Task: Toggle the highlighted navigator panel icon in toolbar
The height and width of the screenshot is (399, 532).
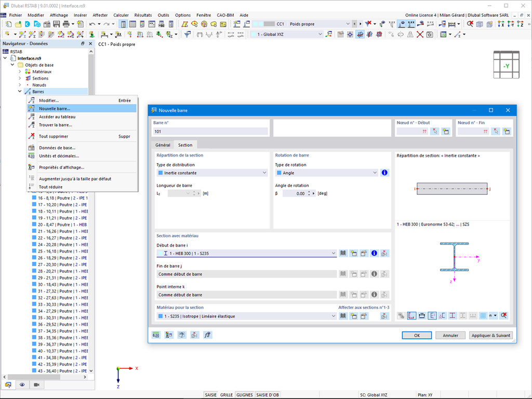Action: (123, 24)
